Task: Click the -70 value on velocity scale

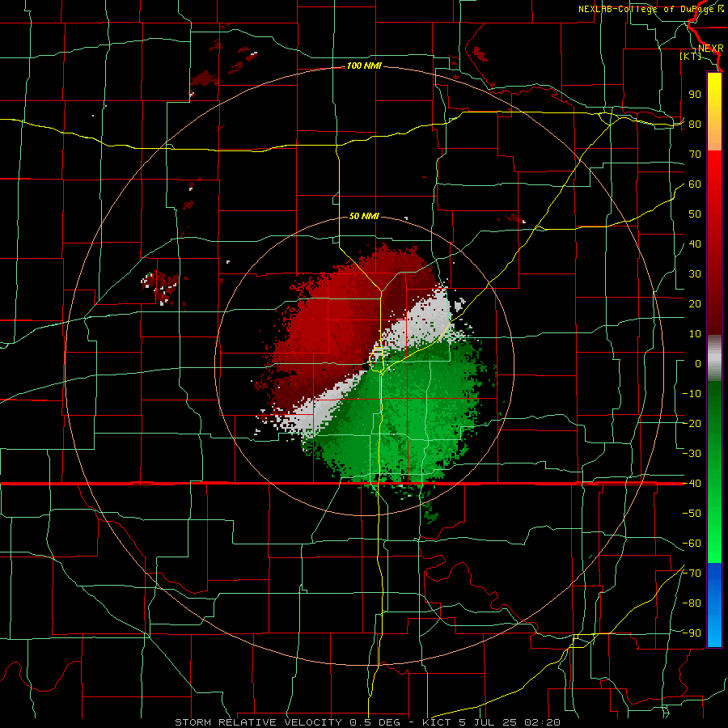Action: 692,574
